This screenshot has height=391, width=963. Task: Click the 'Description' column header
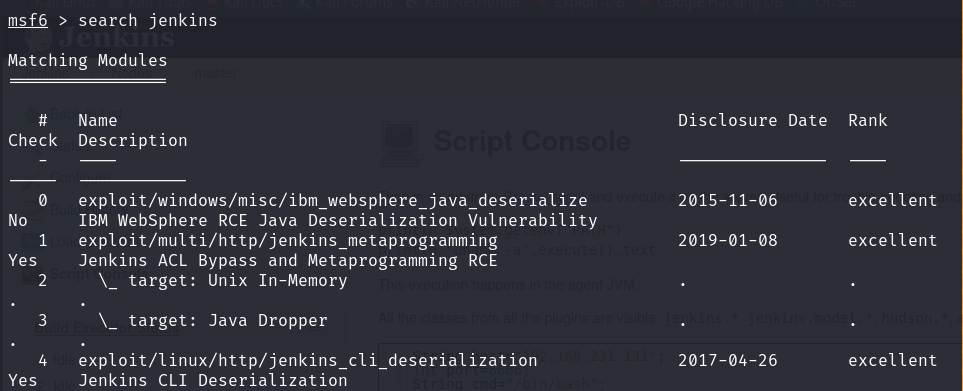click(x=133, y=141)
